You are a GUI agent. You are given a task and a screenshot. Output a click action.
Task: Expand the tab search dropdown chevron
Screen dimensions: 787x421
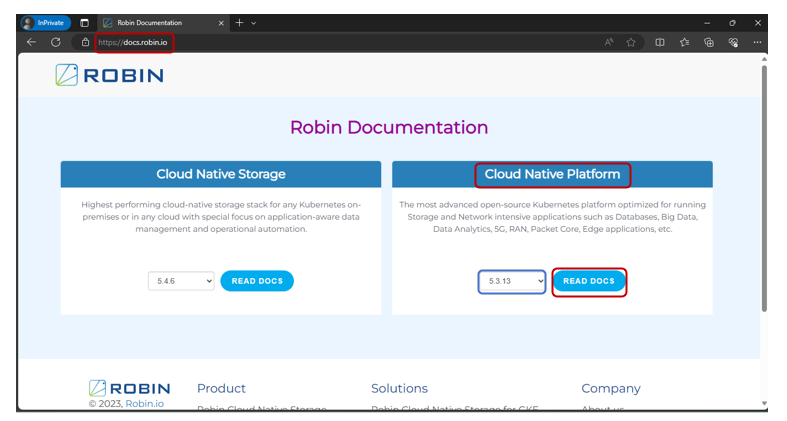tap(253, 23)
